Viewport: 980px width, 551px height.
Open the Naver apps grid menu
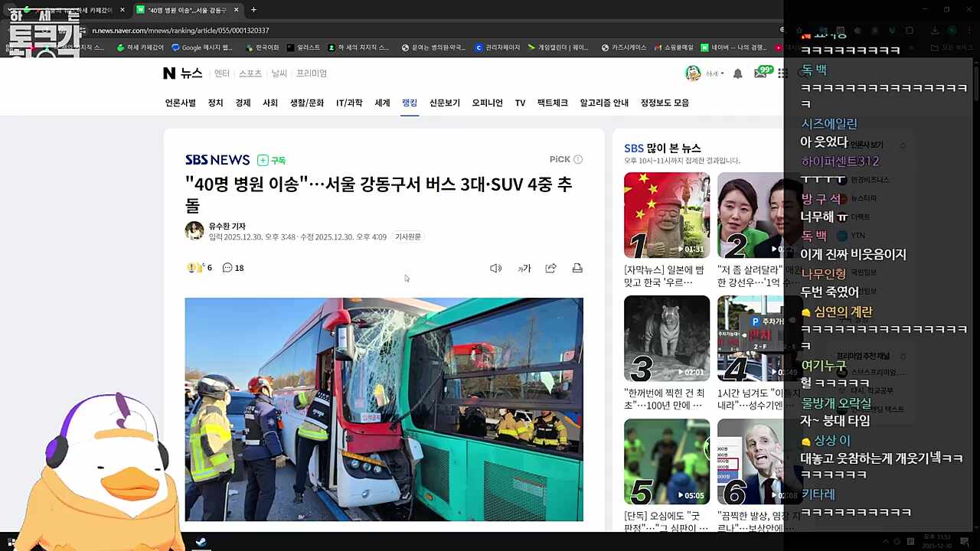pyautogui.click(x=782, y=73)
